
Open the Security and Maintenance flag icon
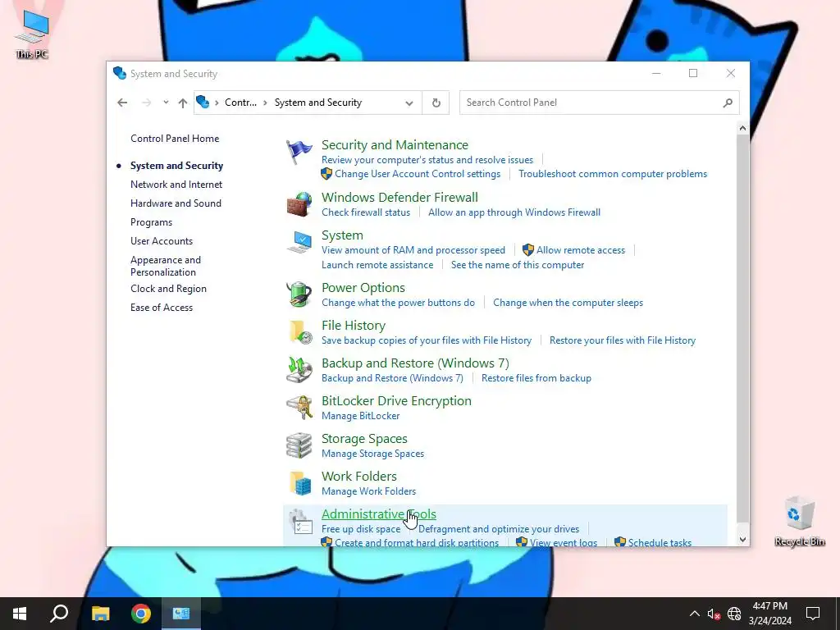[299, 152]
